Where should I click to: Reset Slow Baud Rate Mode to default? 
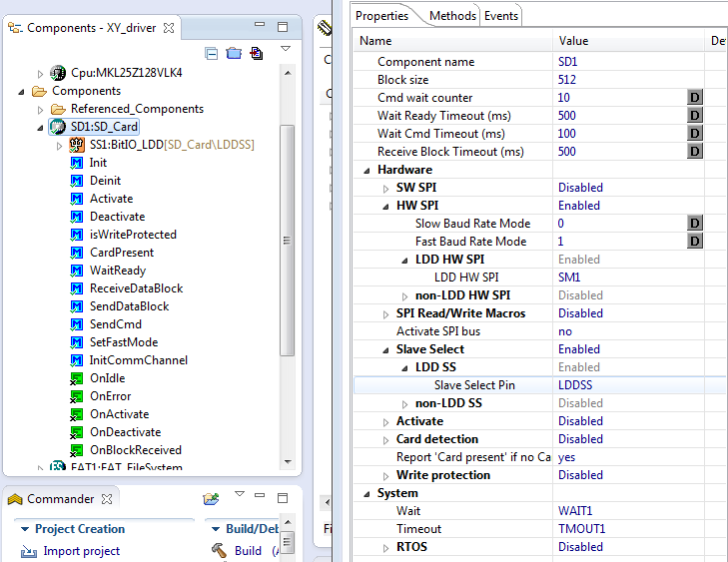[x=695, y=224]
